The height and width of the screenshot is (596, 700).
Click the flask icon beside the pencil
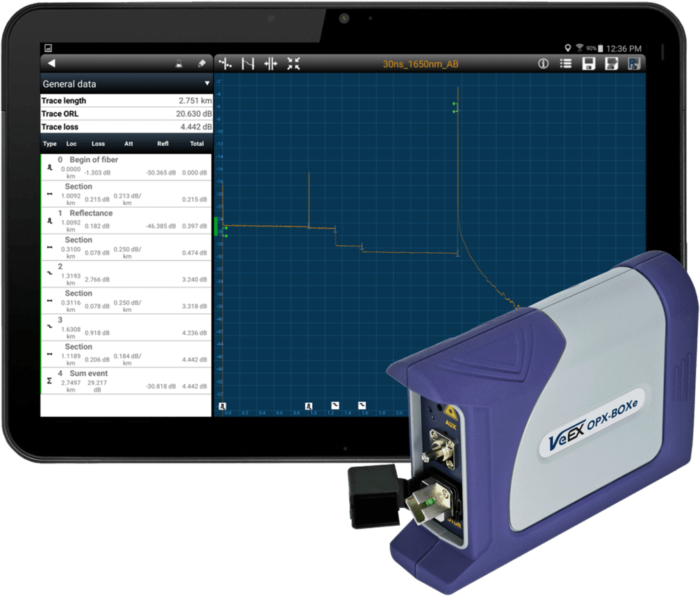tap(179, 63)
